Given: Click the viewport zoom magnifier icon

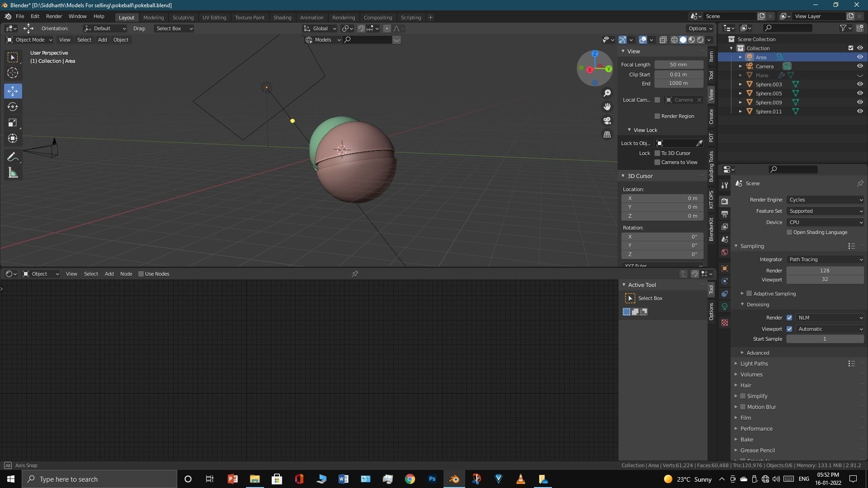Looking at the screenshot, I should pos(607,93).
